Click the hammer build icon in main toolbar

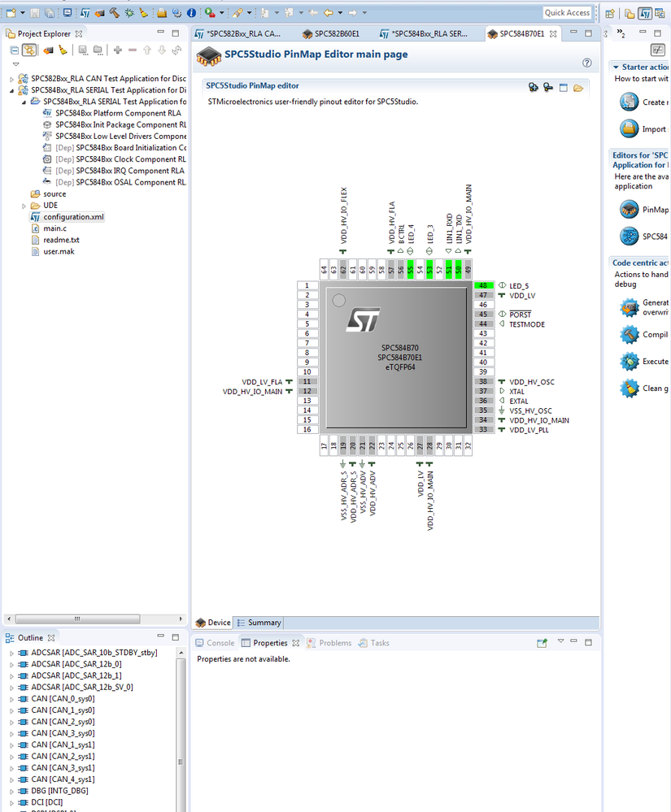(x=114, y=12)
